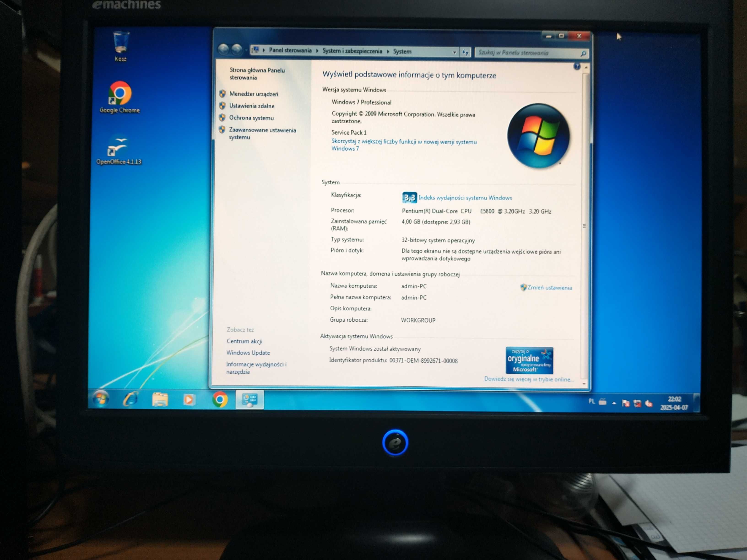Click the PL language indicator
Viewport: 747px width, 560px height.
coord(592,401)
